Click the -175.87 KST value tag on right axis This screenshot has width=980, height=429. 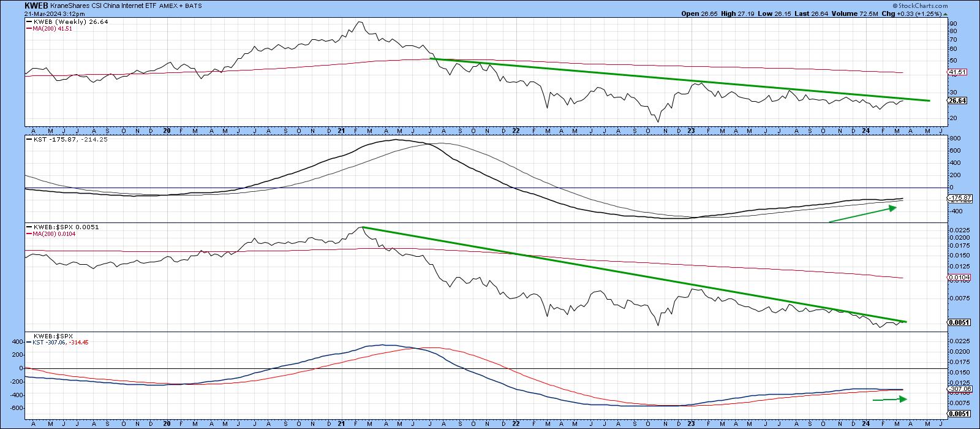(959, 198)
